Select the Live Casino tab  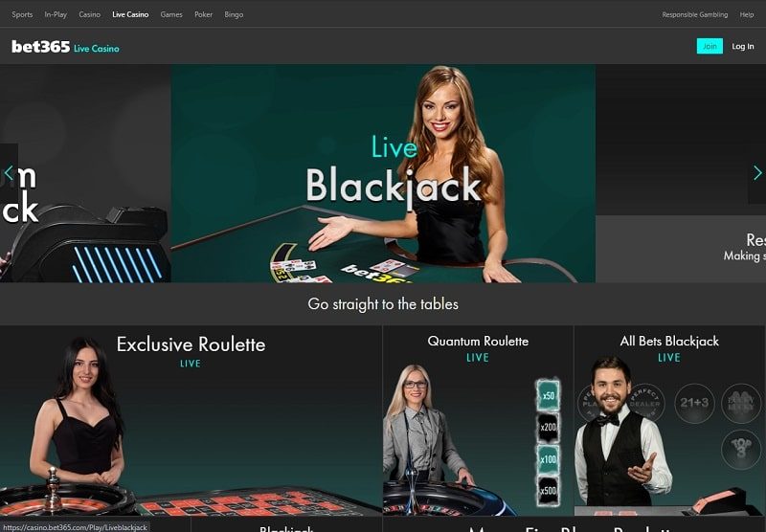(130, 14)
